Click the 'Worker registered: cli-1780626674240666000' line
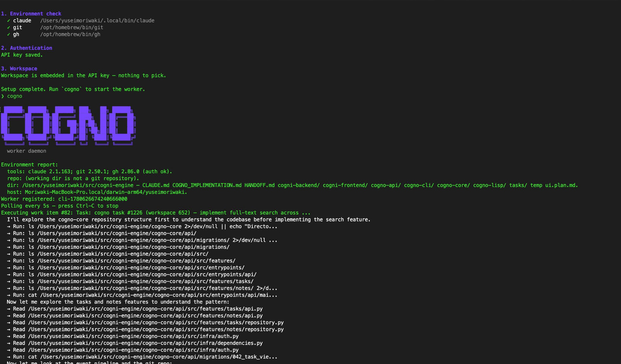This screenshot has width=621, height=364. coord(64,199)
